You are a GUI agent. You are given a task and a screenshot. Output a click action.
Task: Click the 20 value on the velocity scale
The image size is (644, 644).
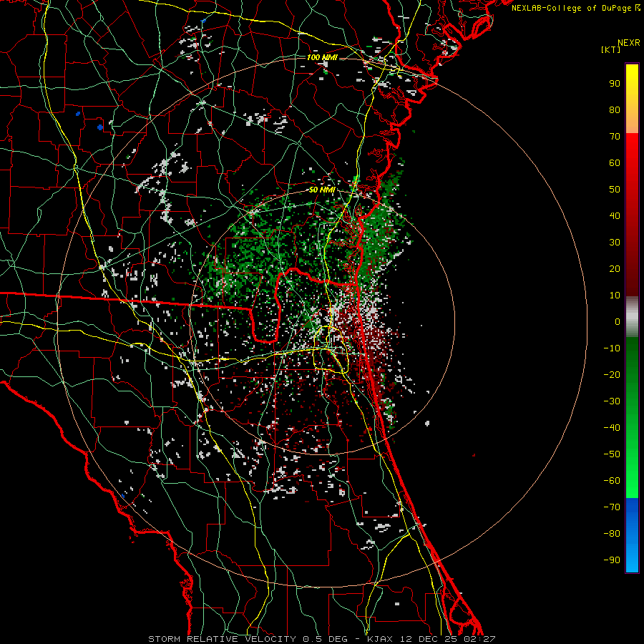click(615, 268)
